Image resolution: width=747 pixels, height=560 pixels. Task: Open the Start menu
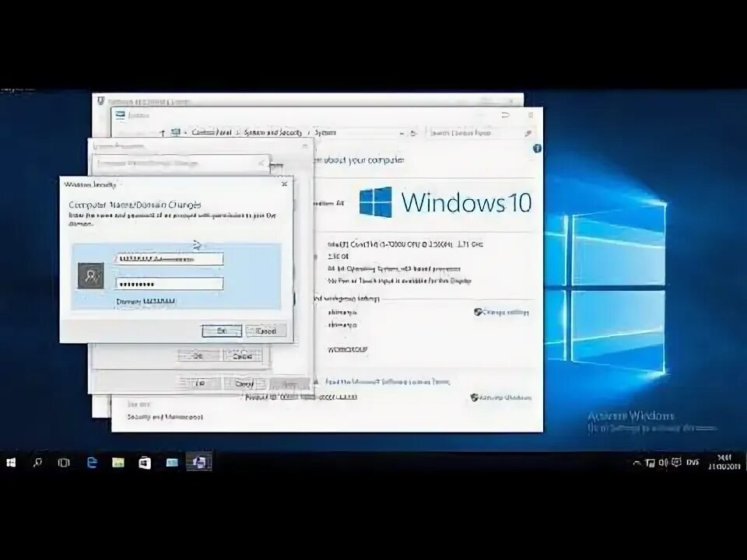point(11,462)
